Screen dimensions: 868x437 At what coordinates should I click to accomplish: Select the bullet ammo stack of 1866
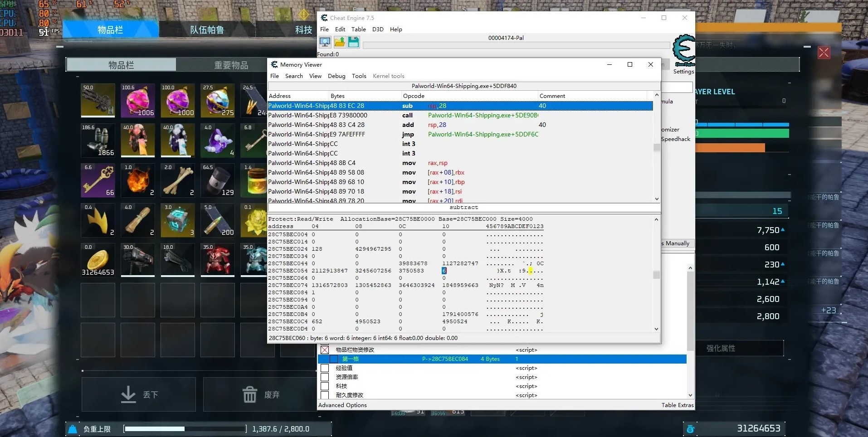(x=98, y=141)
